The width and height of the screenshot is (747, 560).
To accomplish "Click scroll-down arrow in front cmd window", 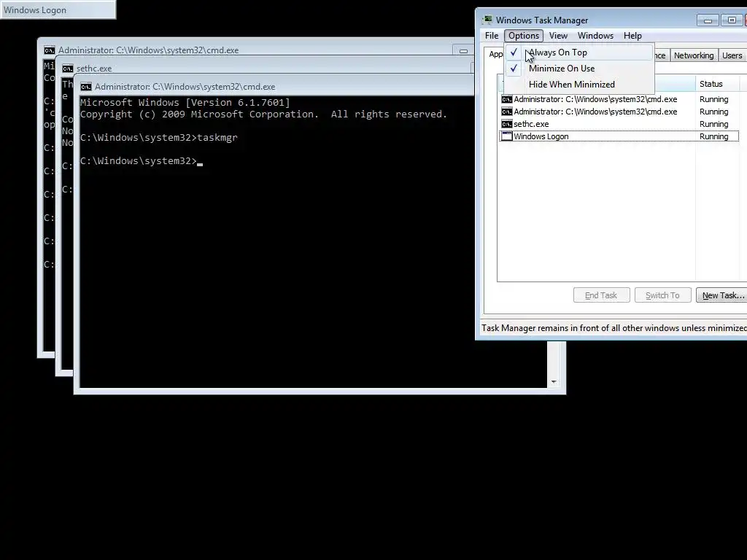I will [x=553, y=382].
